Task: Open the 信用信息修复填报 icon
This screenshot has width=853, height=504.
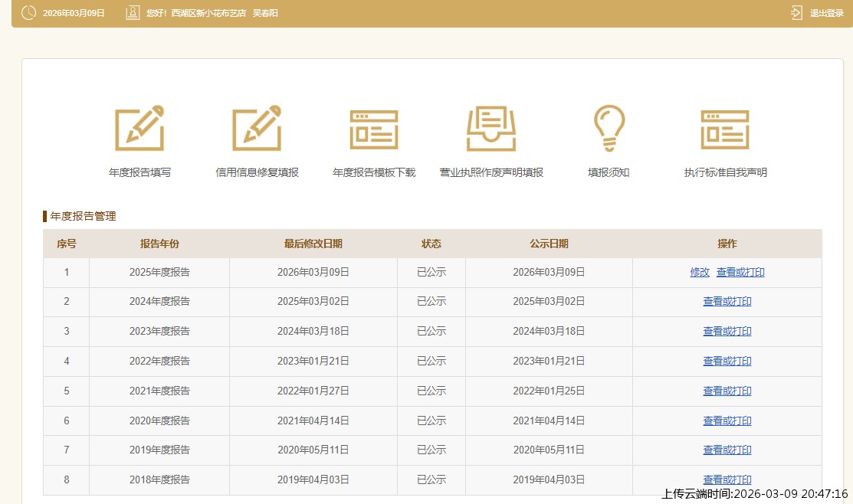Action: (257, 128)
